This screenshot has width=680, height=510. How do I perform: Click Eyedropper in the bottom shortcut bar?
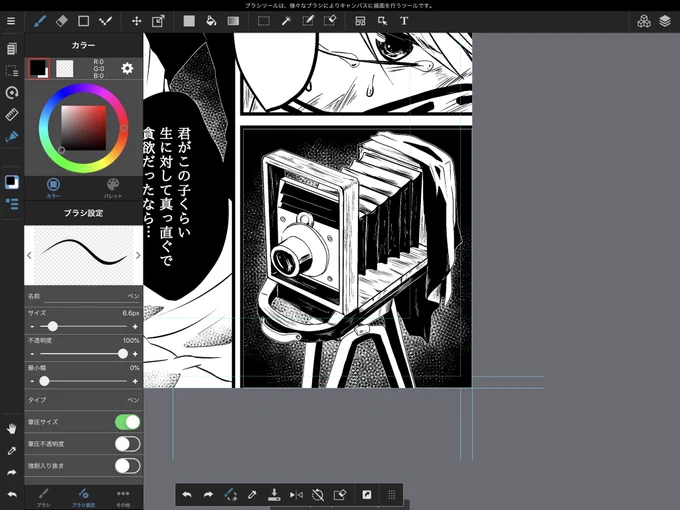click(252, 494)
